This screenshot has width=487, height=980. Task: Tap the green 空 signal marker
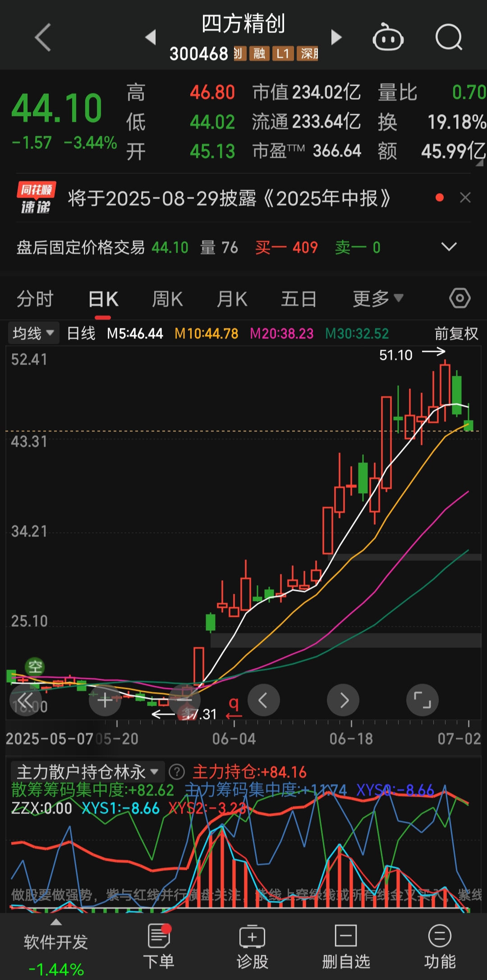(35, 666)
